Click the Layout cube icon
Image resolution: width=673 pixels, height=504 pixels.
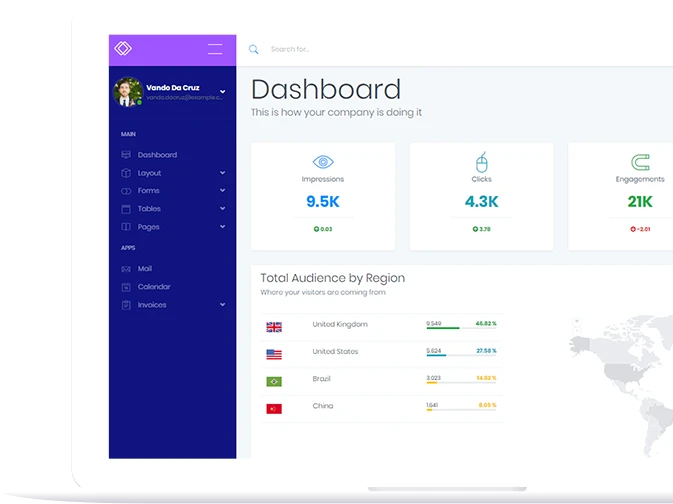coord(126,173)
